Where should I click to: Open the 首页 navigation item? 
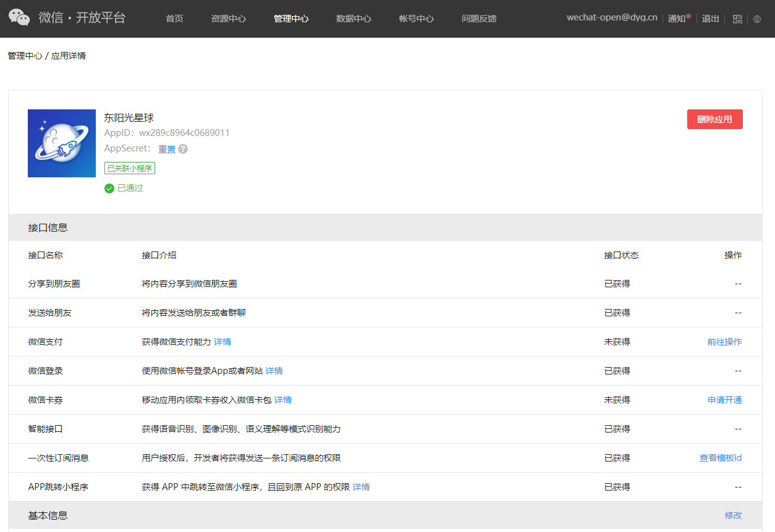175,19
